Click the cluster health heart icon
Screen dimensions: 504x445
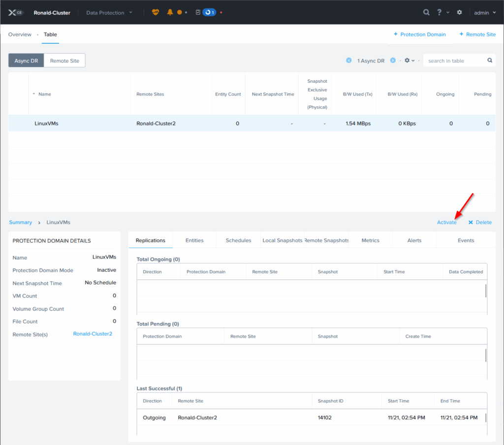coord(156,12)
